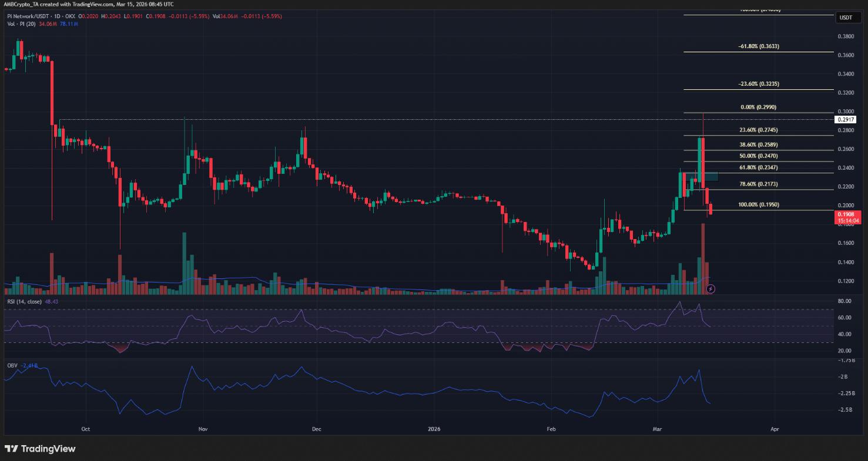Select the 61.80% (0.2347) Fibonacci level label
The image size is (868, 461).
click(x=758, y=167)
